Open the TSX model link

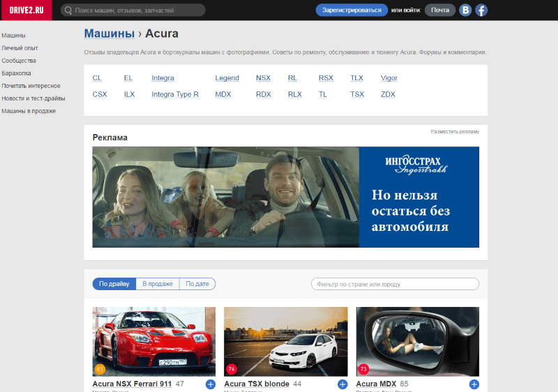[x=357, y=94]
